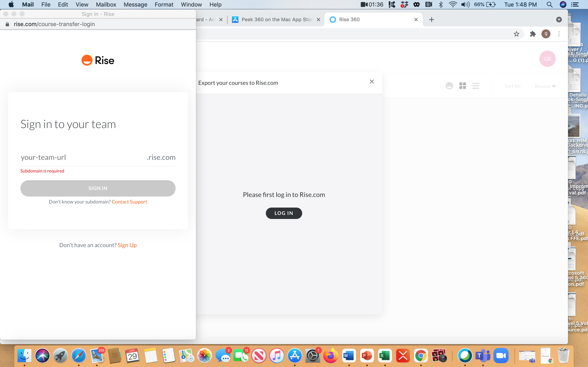Click the Rise circle filter icon

pos(449,86)
